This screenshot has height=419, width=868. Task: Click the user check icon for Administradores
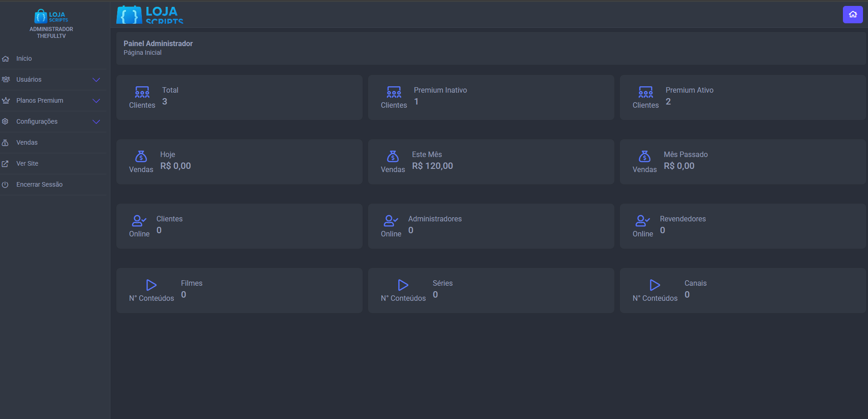(x=391, y=221)
